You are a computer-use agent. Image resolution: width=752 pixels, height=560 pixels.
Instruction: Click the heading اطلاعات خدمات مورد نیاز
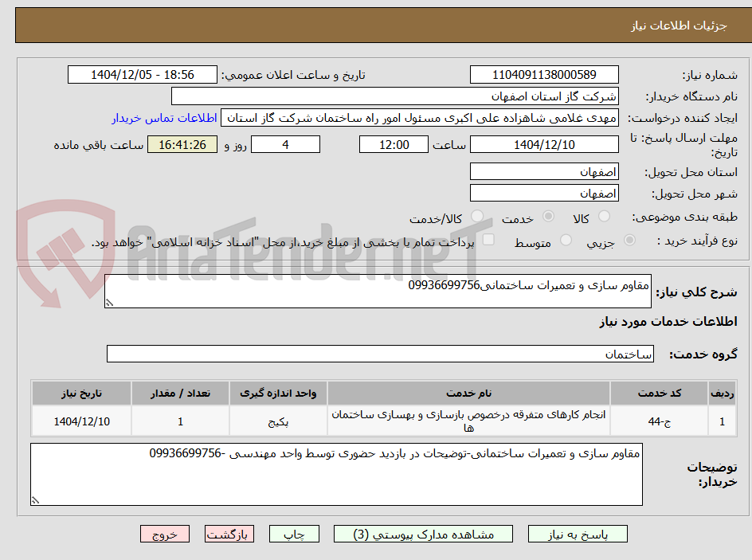668,321
